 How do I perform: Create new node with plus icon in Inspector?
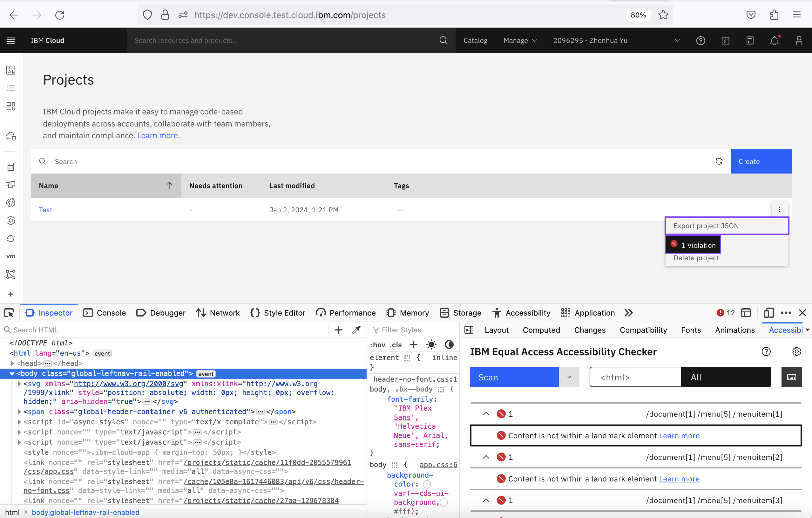pyautogui.click(x=338, y=330)
